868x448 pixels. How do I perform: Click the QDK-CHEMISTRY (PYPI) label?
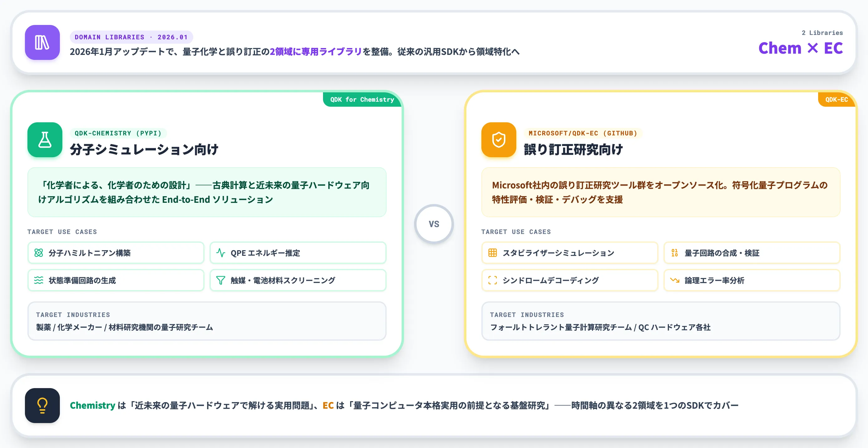118,133
